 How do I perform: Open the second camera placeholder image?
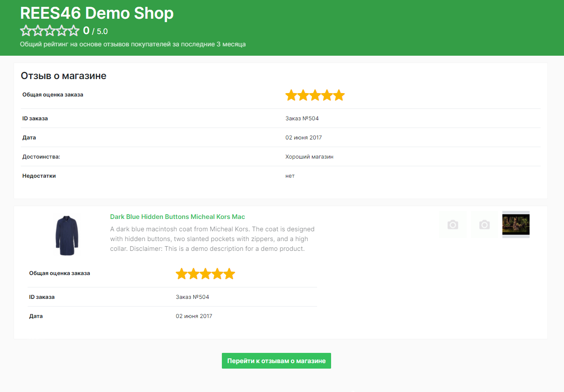tap(484, 224)
